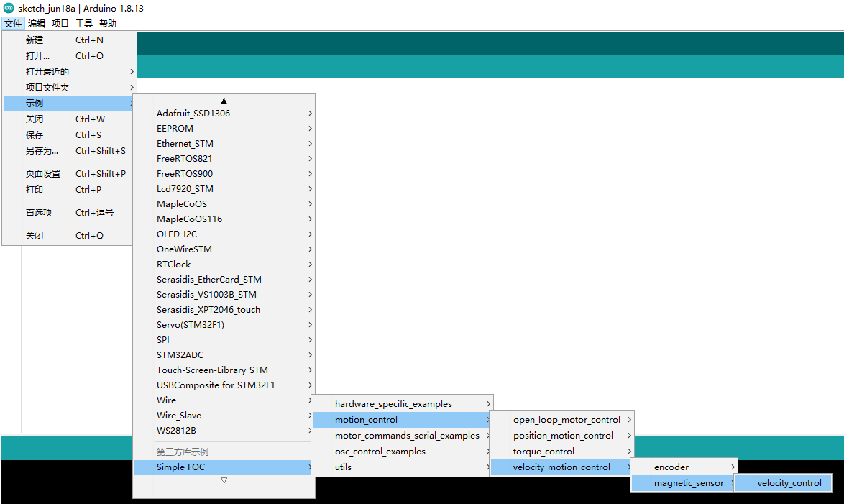Click the scroll-down arrow in examples list

tap(224, 480)
